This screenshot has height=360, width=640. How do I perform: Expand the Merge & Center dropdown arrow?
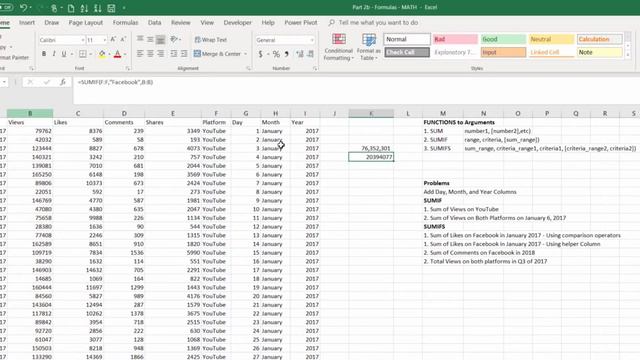pos(246,53)
